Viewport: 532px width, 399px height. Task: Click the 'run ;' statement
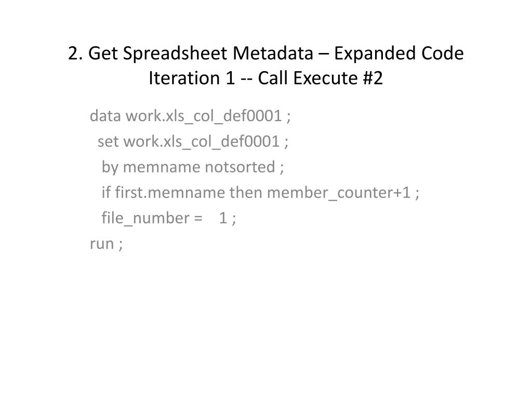coord(106,244)
